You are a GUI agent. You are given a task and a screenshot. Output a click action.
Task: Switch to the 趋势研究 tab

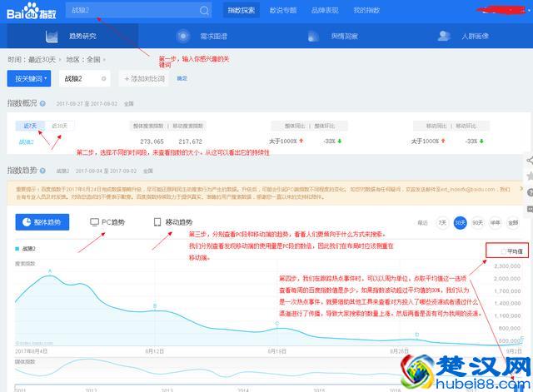72,36
